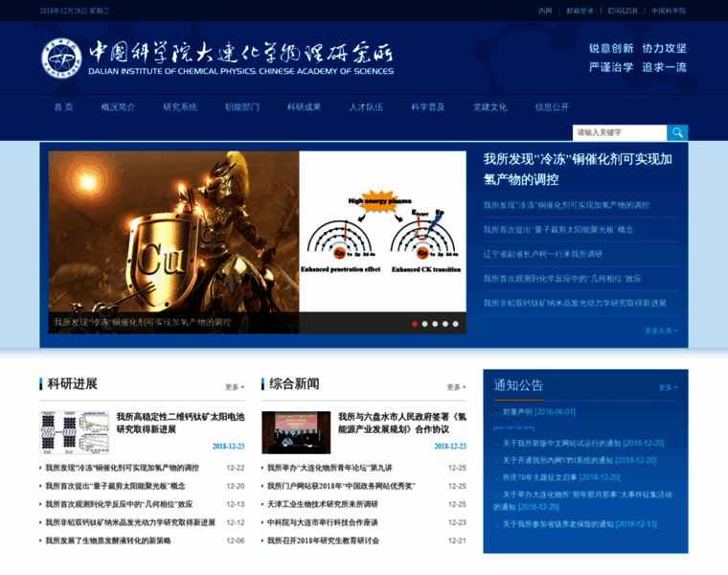This screenshot has width=728, height=575.
Task: Open headline list item 量子裁剪太阳能聚光板
Action: (558, 229)
